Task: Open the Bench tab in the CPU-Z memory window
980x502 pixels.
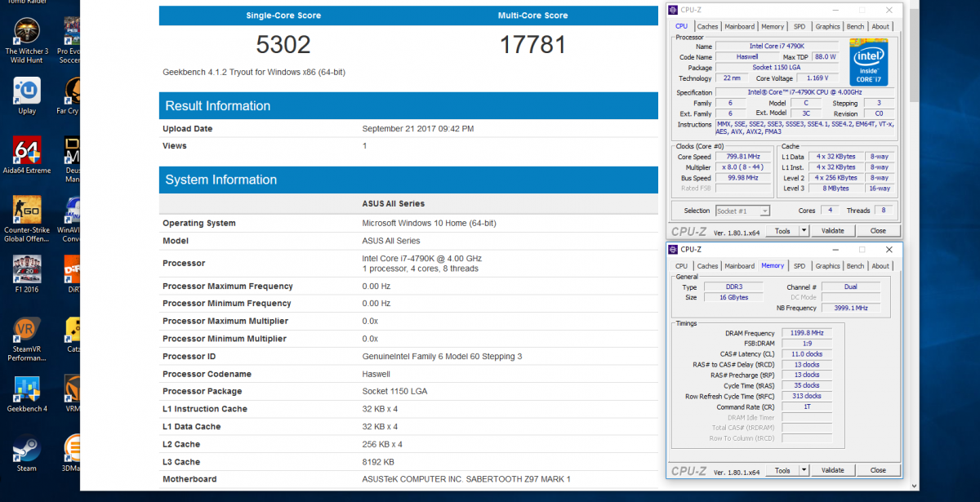Action: (x=855, y=266)
